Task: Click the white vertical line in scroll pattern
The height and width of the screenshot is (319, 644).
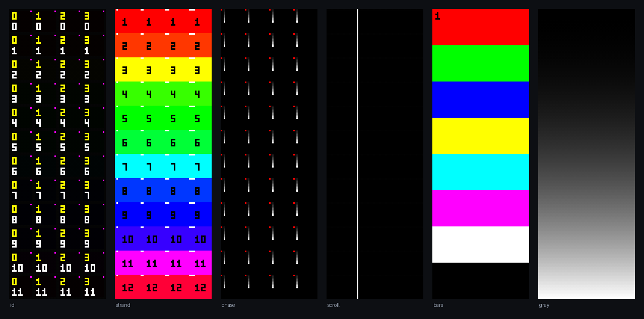Action: (357, 154)
